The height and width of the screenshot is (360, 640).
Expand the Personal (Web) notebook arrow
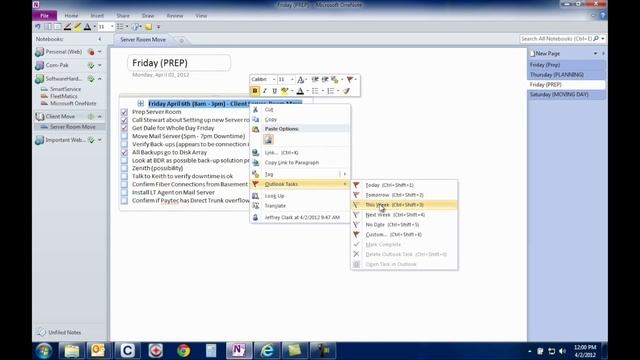100,52
